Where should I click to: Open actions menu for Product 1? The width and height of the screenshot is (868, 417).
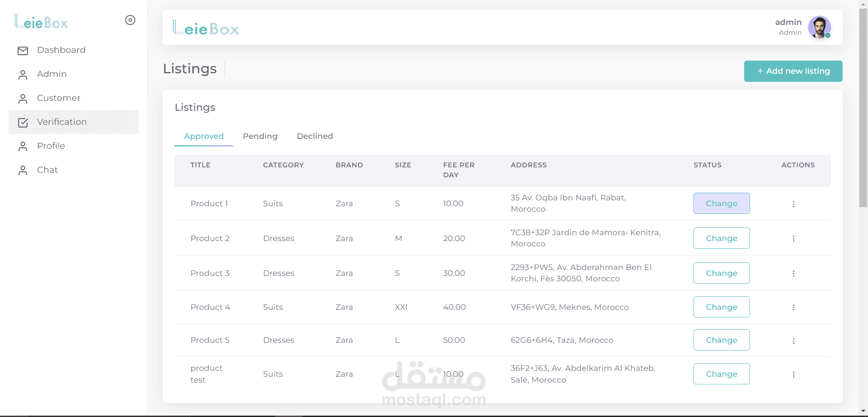[x=793, y=204]
